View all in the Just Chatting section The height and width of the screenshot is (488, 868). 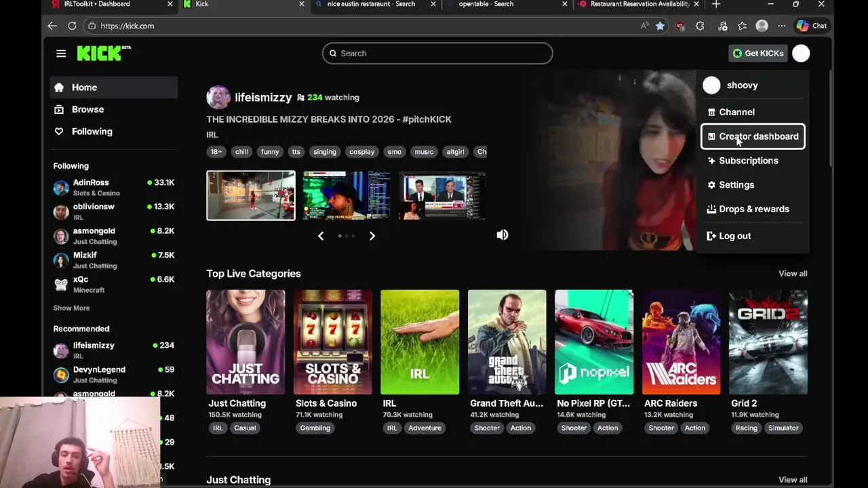point(793,480)
